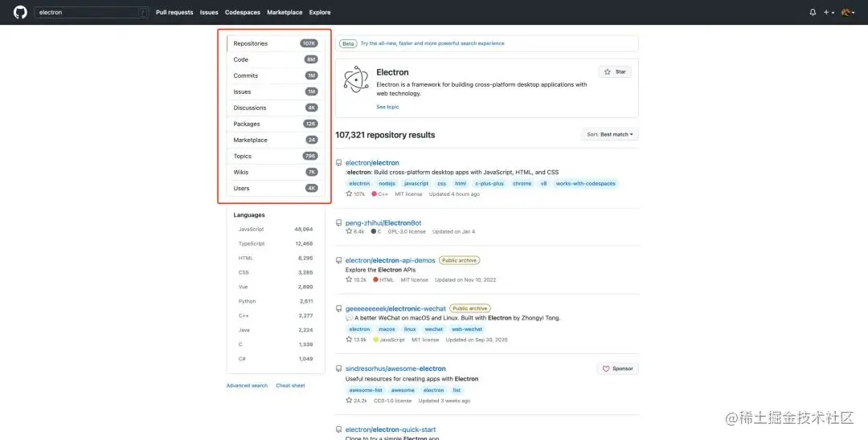868x440 pixels.
Task: Click the 13.9k stars on electronic-wechat
Action: pos(356,340)
